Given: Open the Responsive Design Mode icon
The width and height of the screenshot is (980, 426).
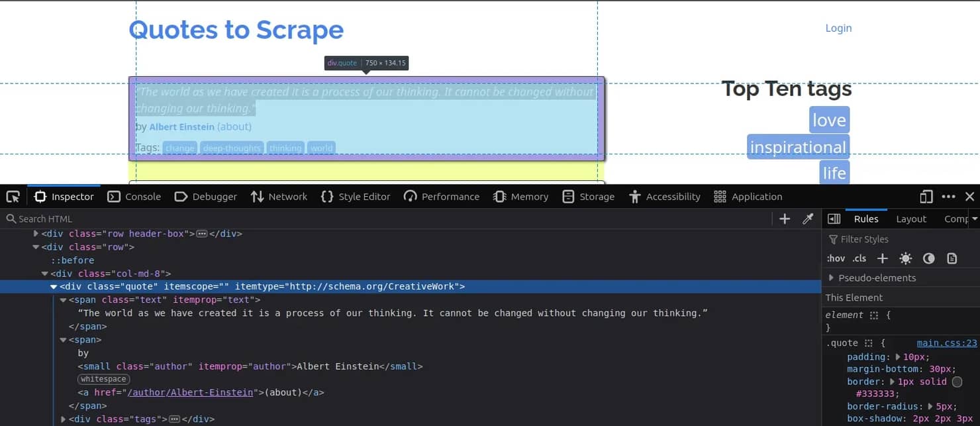Looking at the screenshot, I should (926, 197).
